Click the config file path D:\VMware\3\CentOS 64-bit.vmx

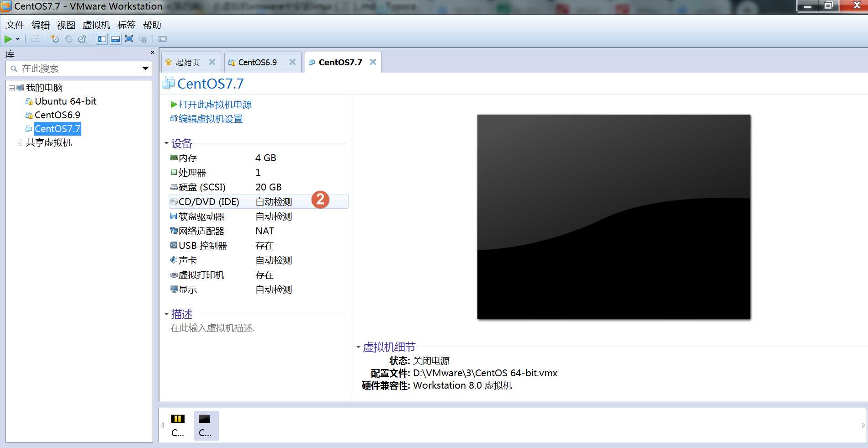[x=485, y=373]
